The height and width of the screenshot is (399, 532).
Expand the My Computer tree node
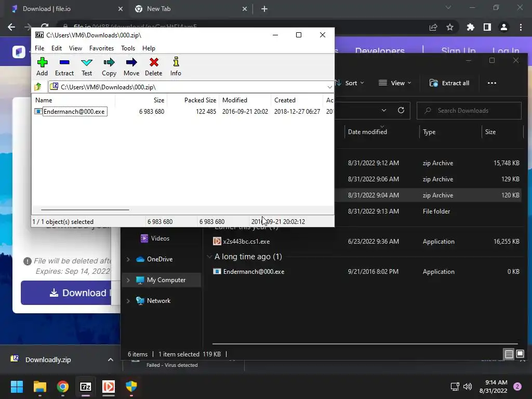(128, 280)
